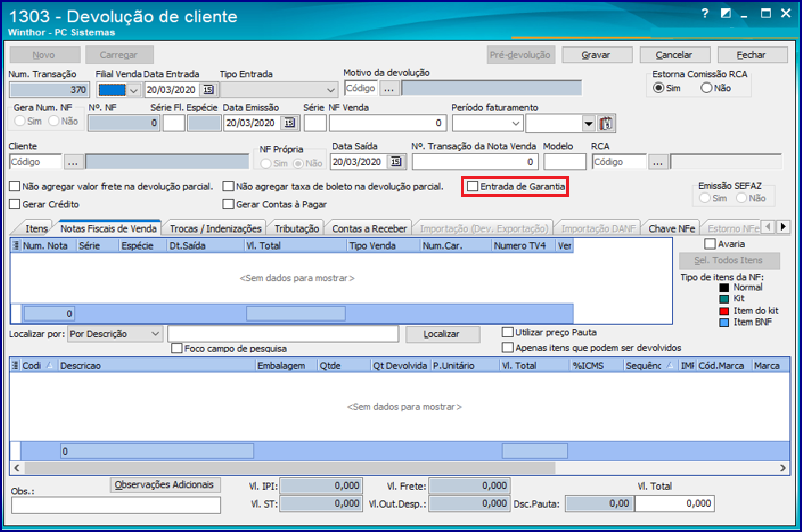The width and height of the screenshot is (802, 532).
Task: Toggle Foco campo de pesquisa checkbox
Action: pyautogui.click(x=177, y=348)
